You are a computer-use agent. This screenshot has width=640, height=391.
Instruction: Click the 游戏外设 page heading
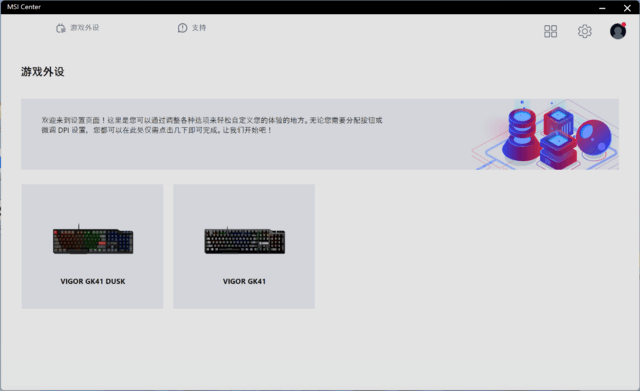point(43,72)
